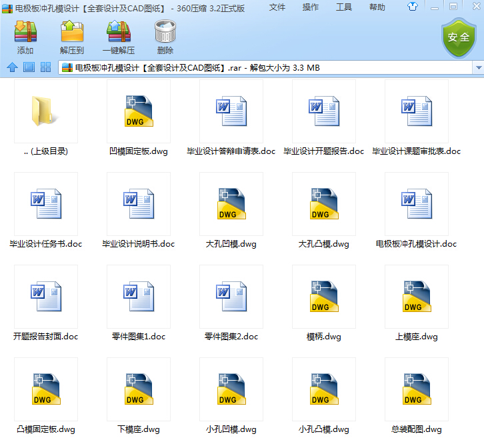
Task: Maximize the 360压缩 window
Action: 453,7
